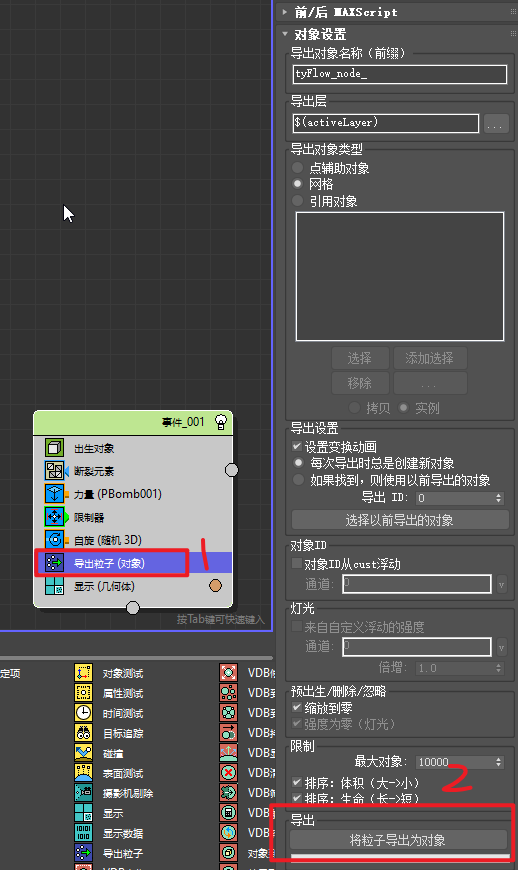Click the 导出粒子 (对象) operator icon
The width and height of the screenshot is (518, 870).
pos(54,563)
